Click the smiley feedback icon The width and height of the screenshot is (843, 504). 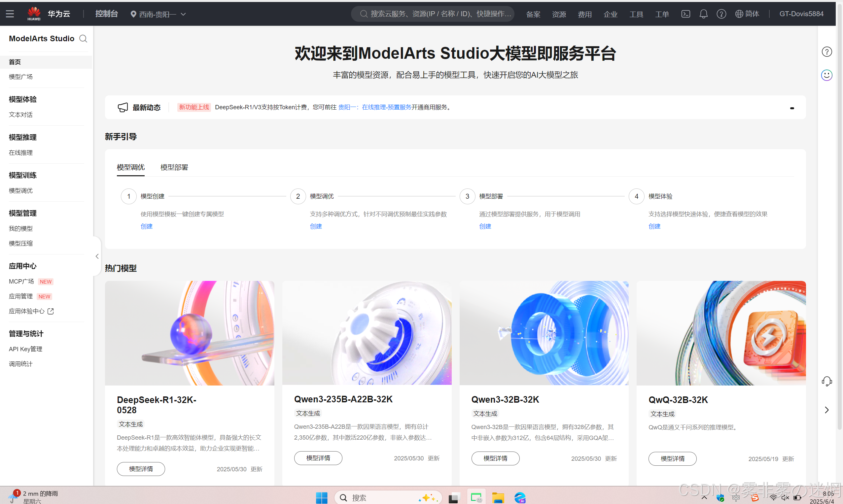(826, 75)
